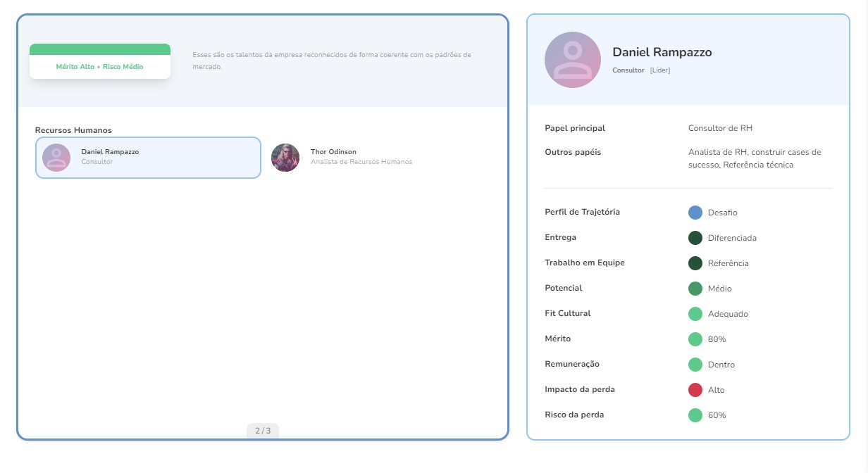Select the Daniel Rampazzo Consultor card
Image resolution: width=868 pixels, height=473 pixels.
tap(148, 158)
